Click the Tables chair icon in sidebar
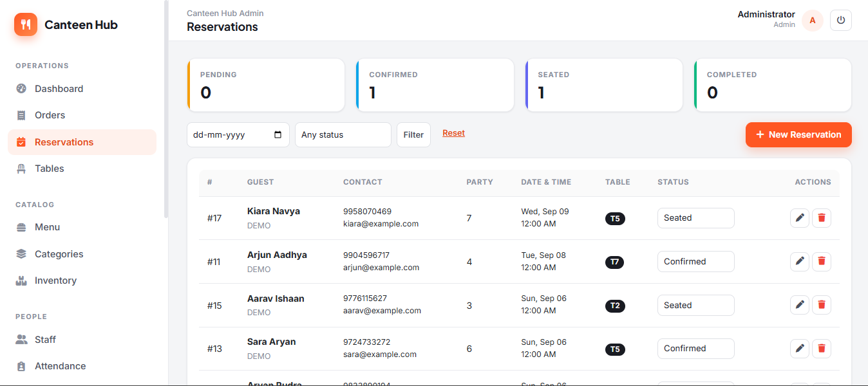Image resolution: width=868 pixels, height=386 pixels. (21, 169)
